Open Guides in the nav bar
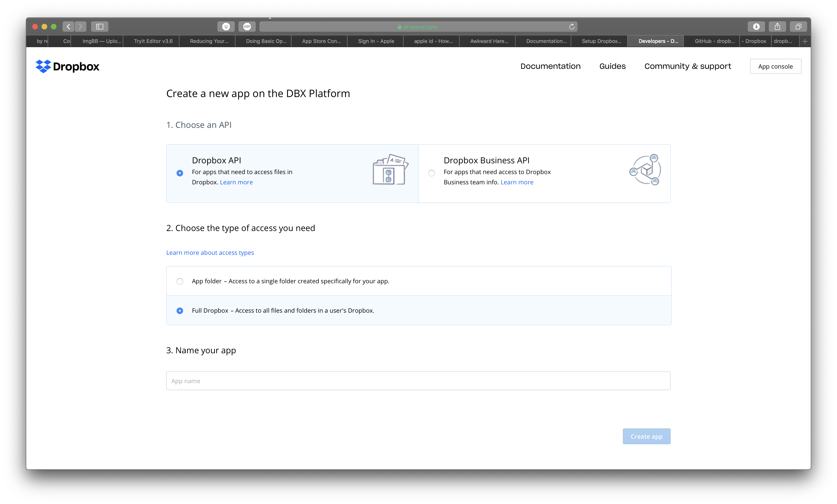This screenshot has width=837, height=504. (612, 66)
